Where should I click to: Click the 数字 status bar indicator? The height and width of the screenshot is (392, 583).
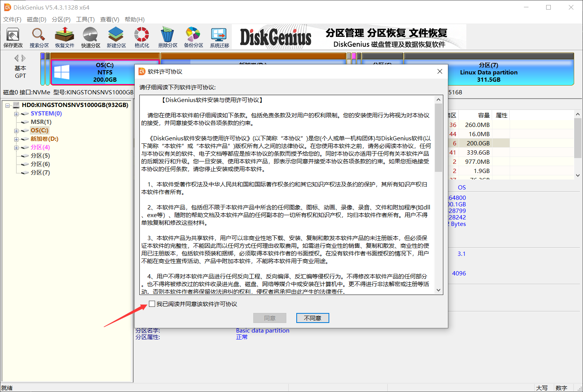pos(561,388)
